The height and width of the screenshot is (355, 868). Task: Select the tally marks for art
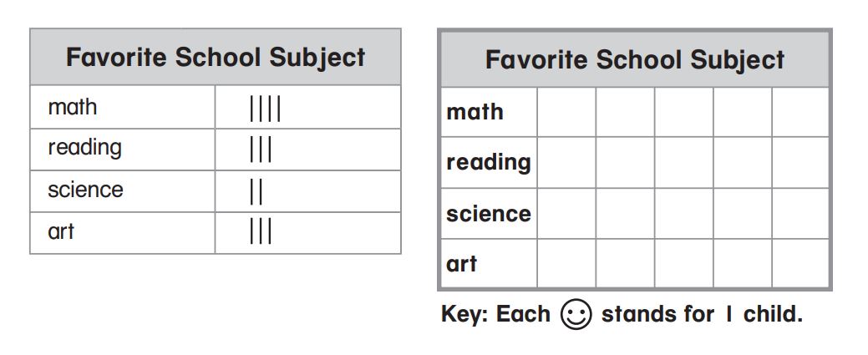[261, 231]
